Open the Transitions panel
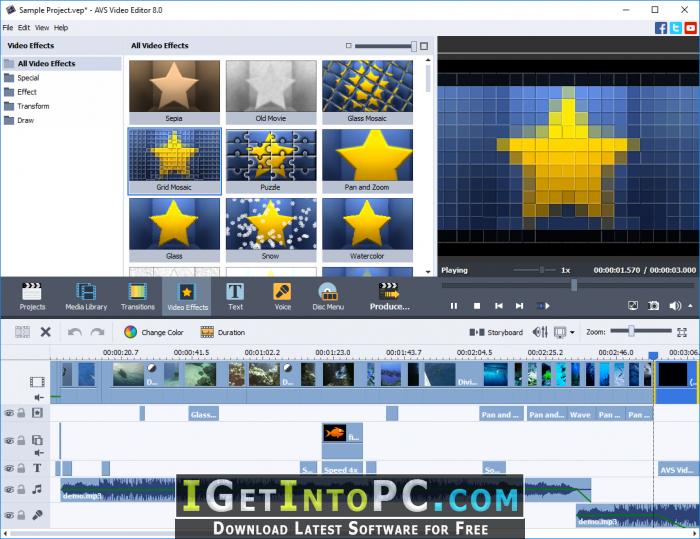 coord(138,297)
